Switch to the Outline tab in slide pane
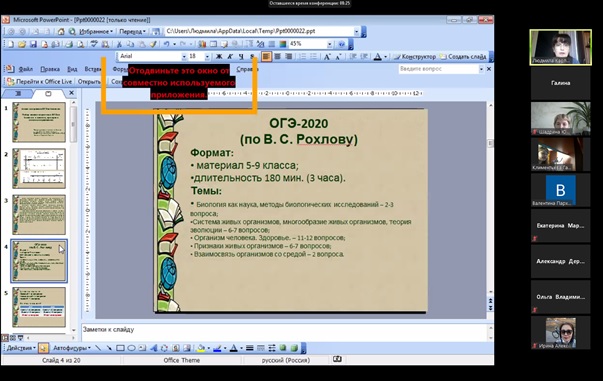 tap(18, 93)
